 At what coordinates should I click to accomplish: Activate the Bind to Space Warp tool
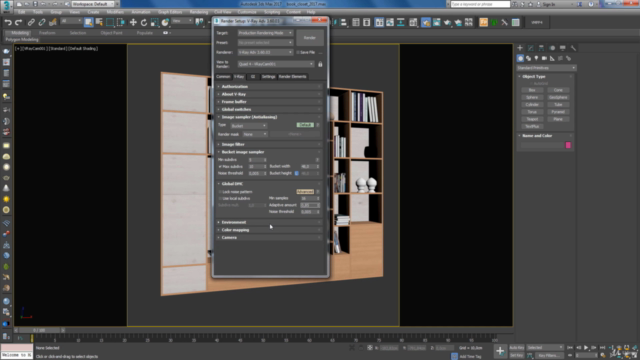(53, 22)
